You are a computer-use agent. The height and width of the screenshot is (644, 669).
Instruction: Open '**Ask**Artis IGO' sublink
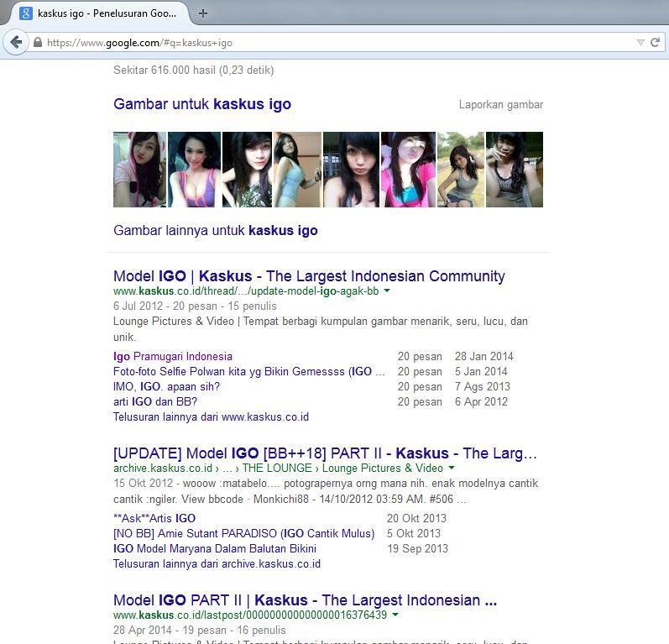154,518
